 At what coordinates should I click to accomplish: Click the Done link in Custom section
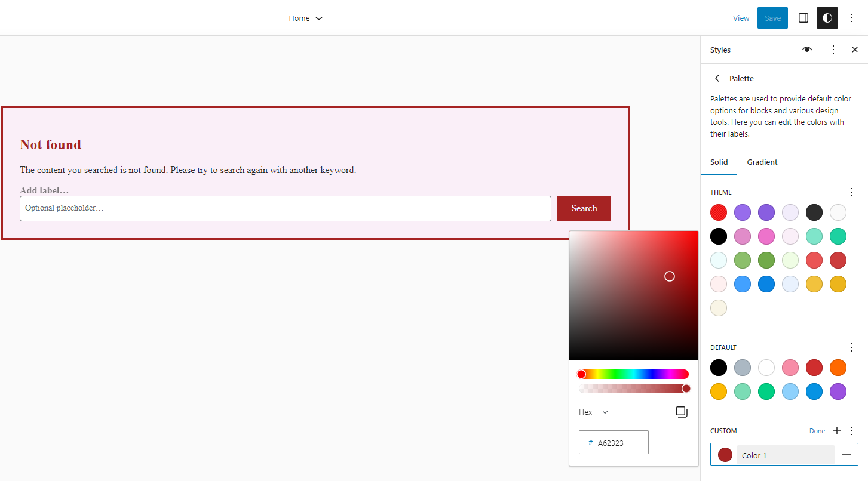click(817, 430)
